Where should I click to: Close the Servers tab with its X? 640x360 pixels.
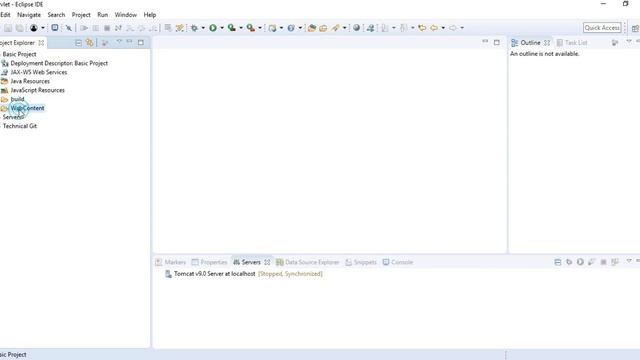267,262
